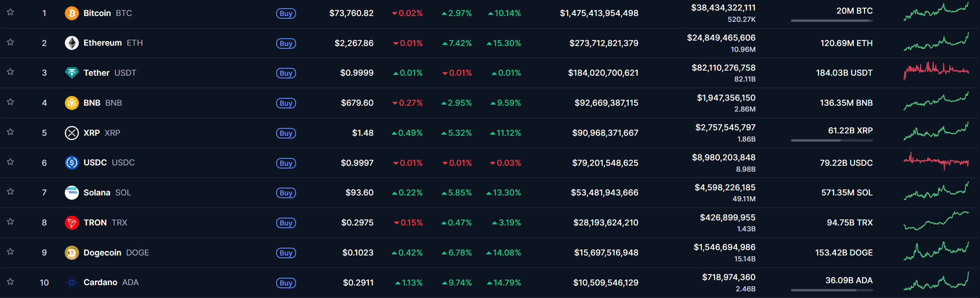Click BNB's 24h volume value
Viewport: 980px width, 298px height.
pyautogui.click(x=726, y=98)
